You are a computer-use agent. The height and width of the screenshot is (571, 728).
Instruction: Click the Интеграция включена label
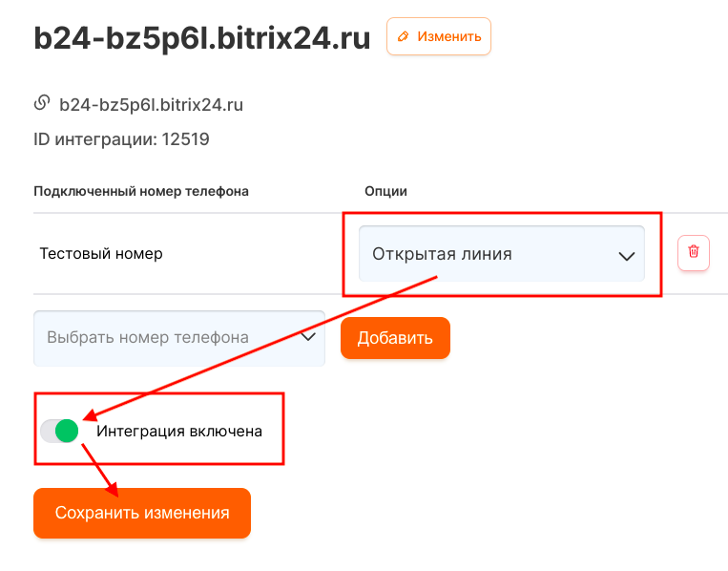point(179,432)
